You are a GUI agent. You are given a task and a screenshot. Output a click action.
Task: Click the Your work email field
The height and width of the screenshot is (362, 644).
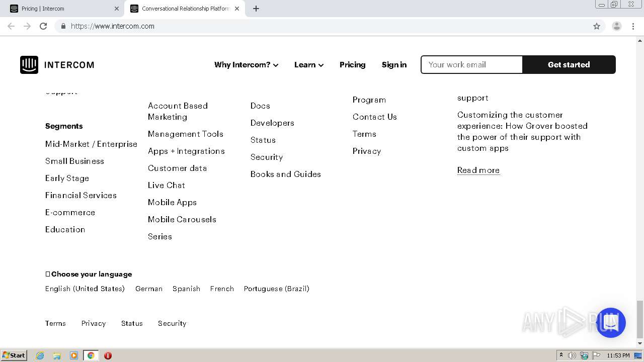click(x=472, y=65)
